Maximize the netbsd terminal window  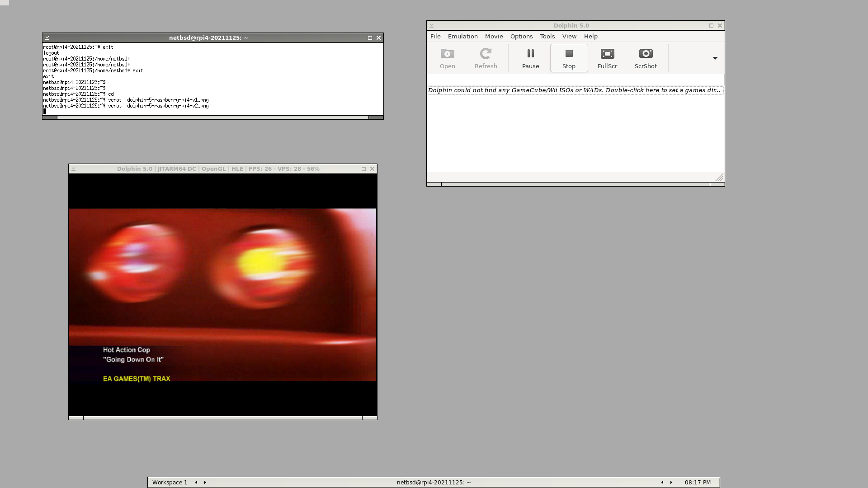(x=370, y=38)
